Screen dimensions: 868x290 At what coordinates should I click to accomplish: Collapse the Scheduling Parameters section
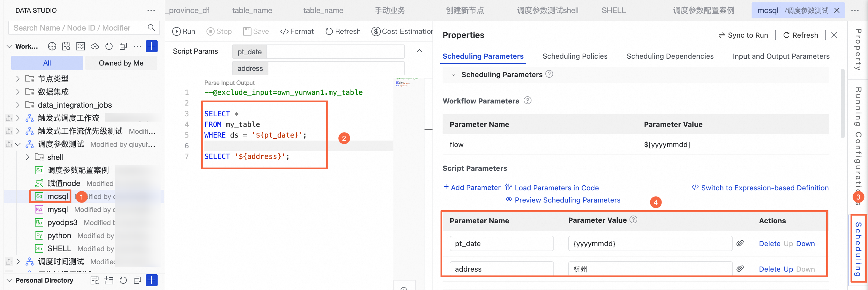pos(453,75)
